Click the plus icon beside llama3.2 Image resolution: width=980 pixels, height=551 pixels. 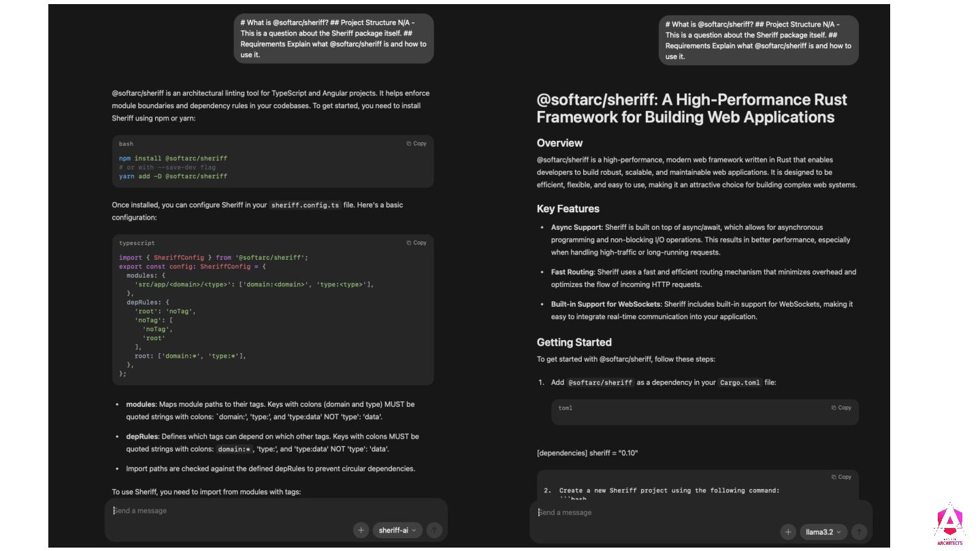(788, 532)
